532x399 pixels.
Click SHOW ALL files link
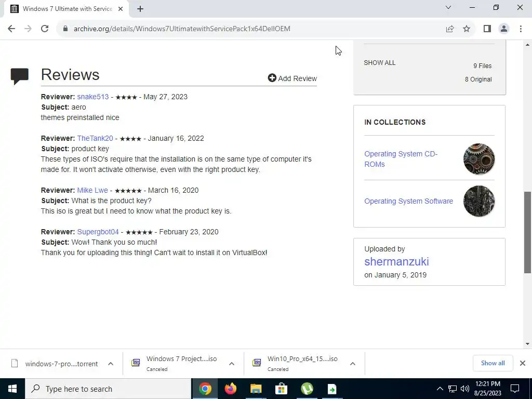(x=379, y=63)
